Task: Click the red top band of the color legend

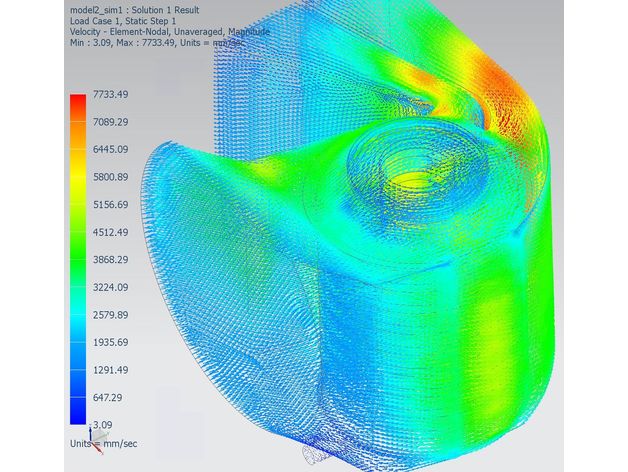Action: 78,108
